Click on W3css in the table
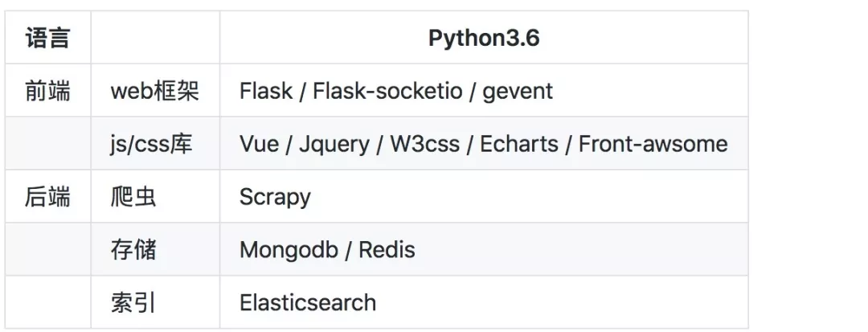Viewport: 868px width, 332px height. click(424, 144)
